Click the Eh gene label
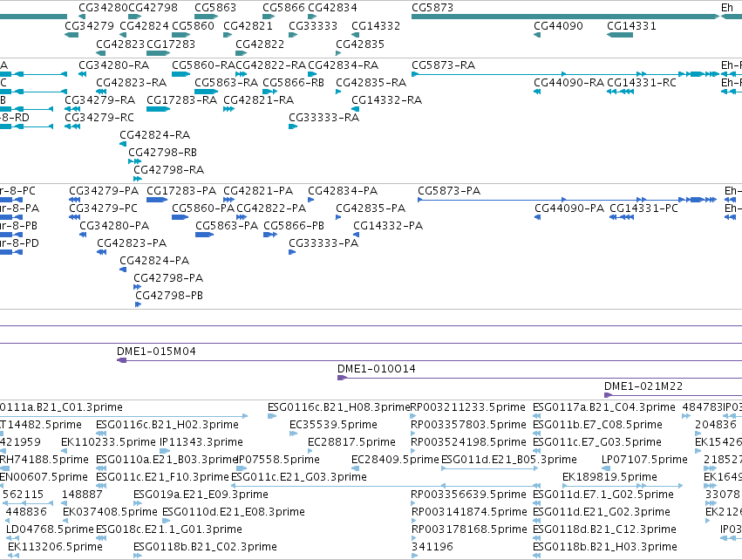The width and height of the screenshot is (742, 560). pos(727,8)
